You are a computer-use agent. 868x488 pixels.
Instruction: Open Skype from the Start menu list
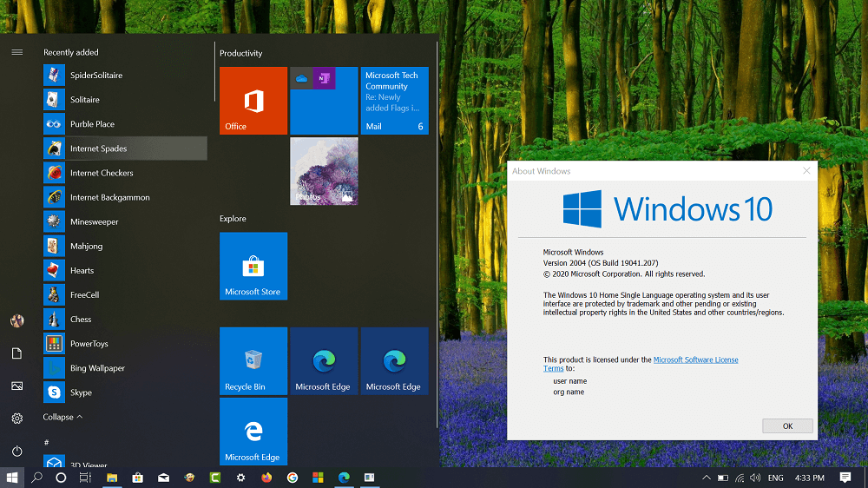point(125,392)
